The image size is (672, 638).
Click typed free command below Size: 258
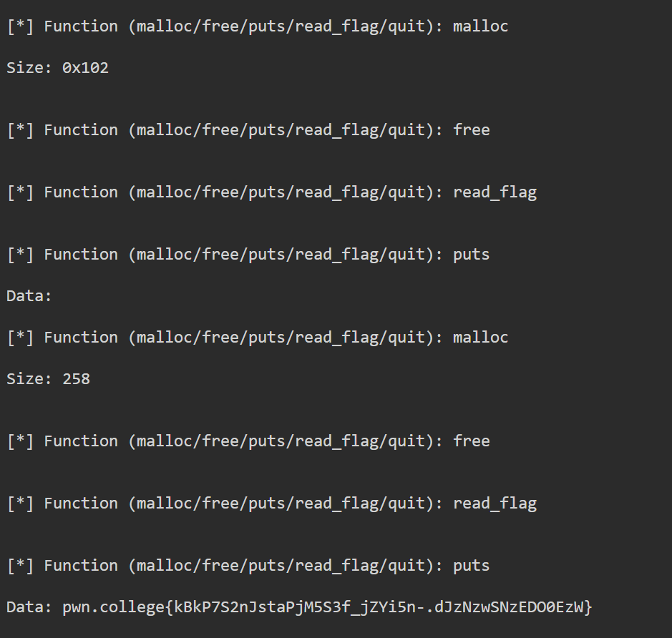[x=472, y=441]
